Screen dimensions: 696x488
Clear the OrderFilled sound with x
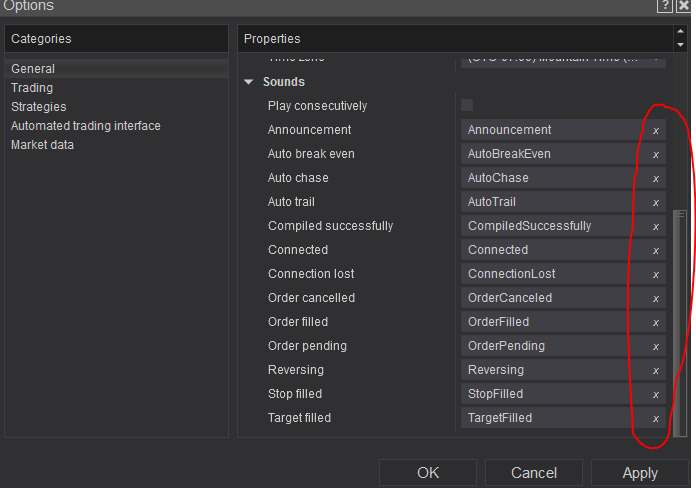(x=656, y=322)
